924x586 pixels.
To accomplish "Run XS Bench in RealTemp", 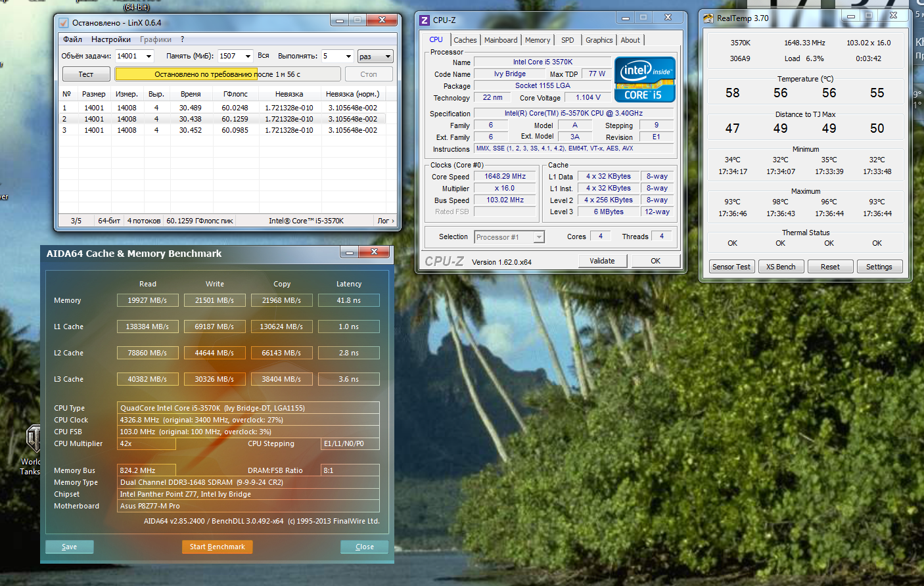I will [x=781, y=267].
